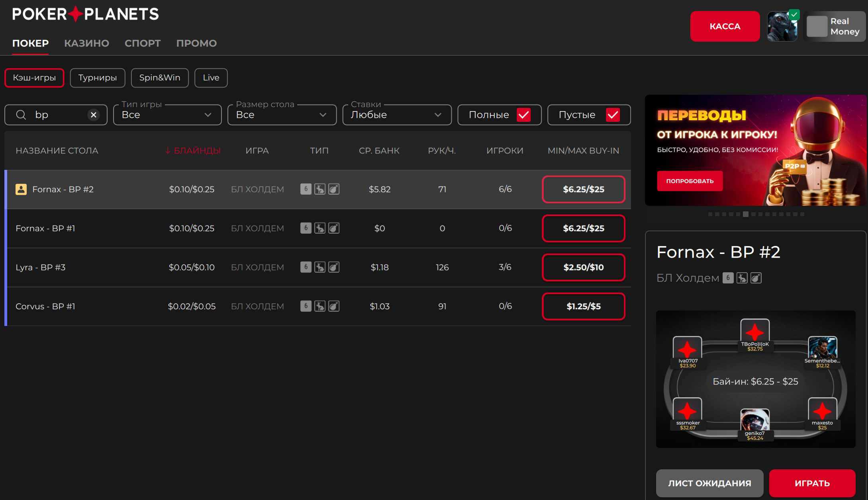Switch to the Турниры tab
This screenshot has height=500, width=868.
coord(98,78)
